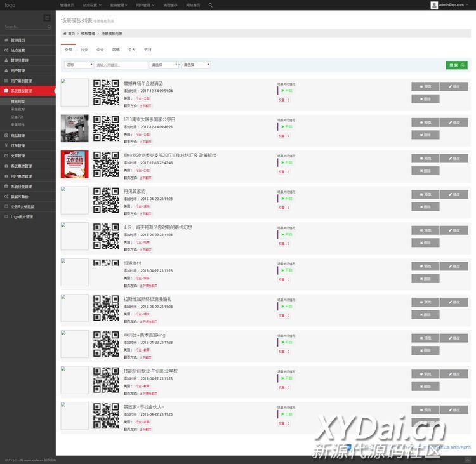Switch to the 风格 tab

[x=116, y=50]
